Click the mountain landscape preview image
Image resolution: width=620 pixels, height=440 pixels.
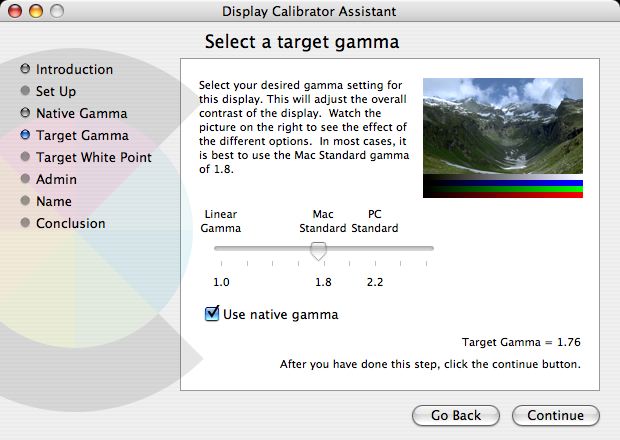point(503,126)
